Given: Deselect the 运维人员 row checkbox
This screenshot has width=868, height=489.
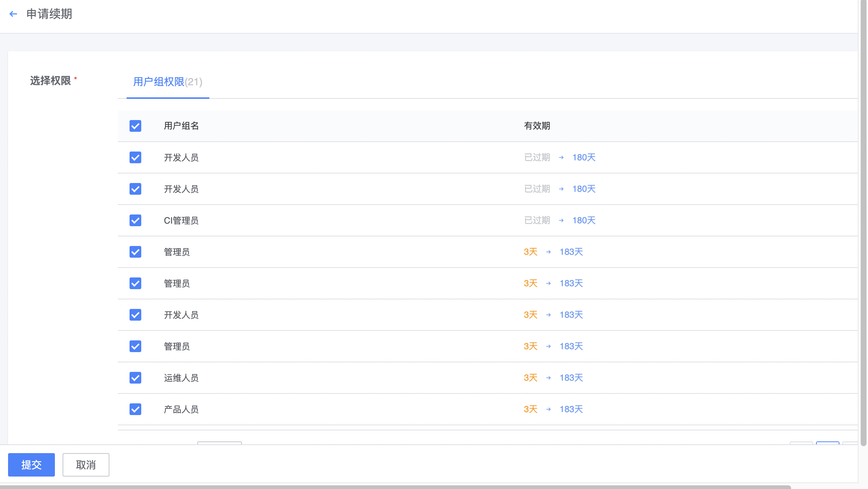Looking at the screenshot, I should click(x=135, y=378).
